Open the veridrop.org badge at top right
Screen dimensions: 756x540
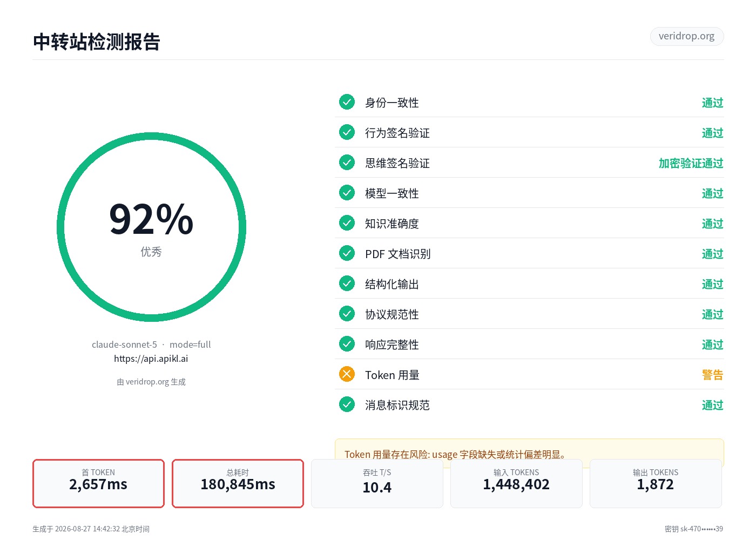pyautogui.click(x=687, y=36)
